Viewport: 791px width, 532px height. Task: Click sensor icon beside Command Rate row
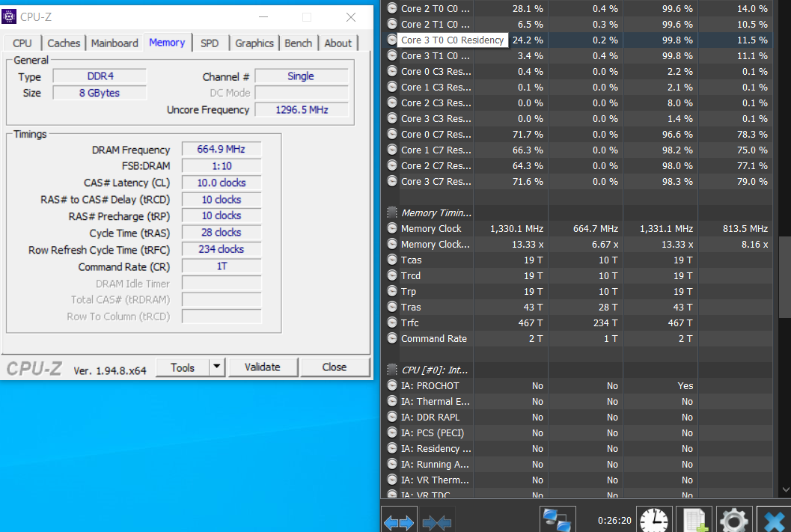392,338
